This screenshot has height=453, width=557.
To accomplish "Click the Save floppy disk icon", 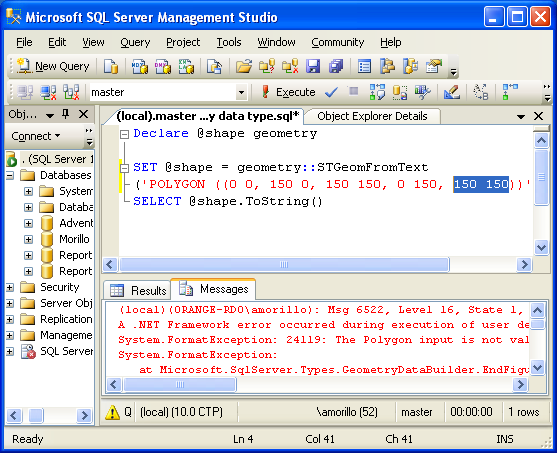I will (x=313, y=66).
